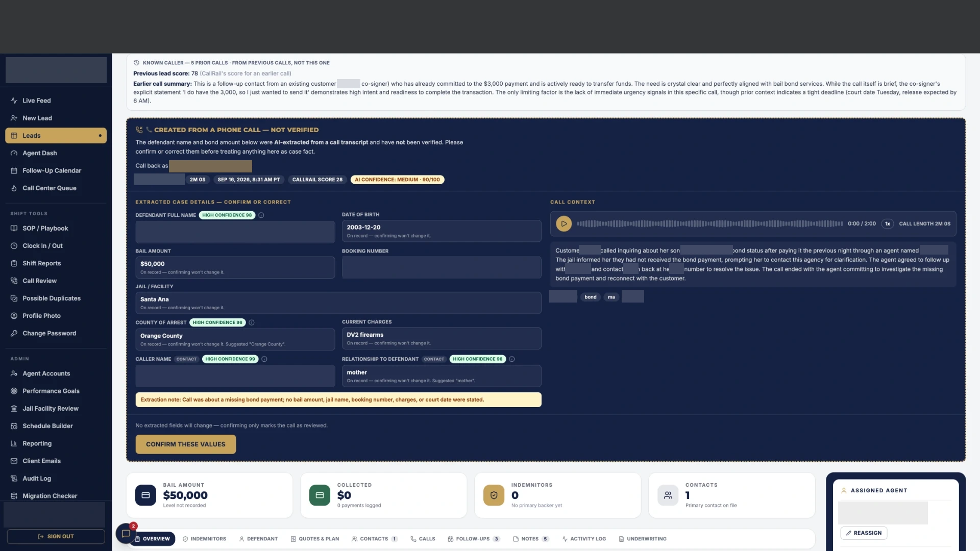980x551 pixels.
Task: Play the call recording
Action: 563,223
